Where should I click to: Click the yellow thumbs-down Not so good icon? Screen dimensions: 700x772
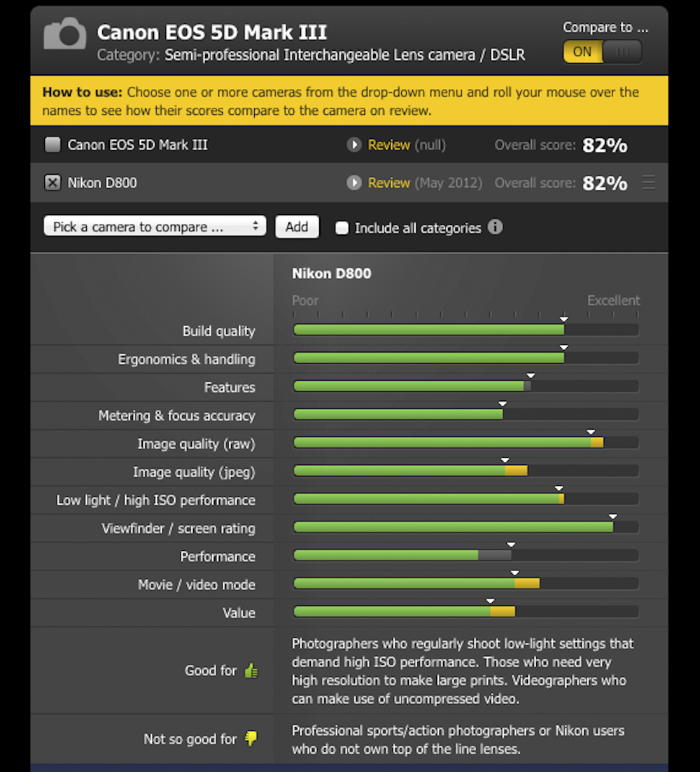(x=251, y=738)
